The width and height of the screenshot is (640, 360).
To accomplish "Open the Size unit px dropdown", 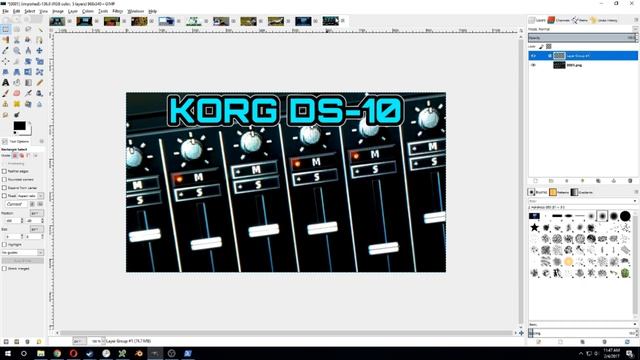I will (37, 229).
